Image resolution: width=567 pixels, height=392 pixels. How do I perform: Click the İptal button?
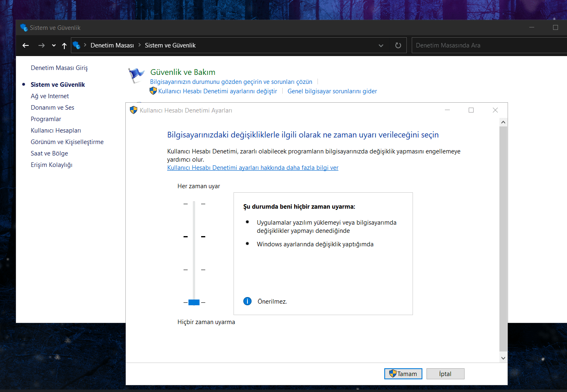445,374
